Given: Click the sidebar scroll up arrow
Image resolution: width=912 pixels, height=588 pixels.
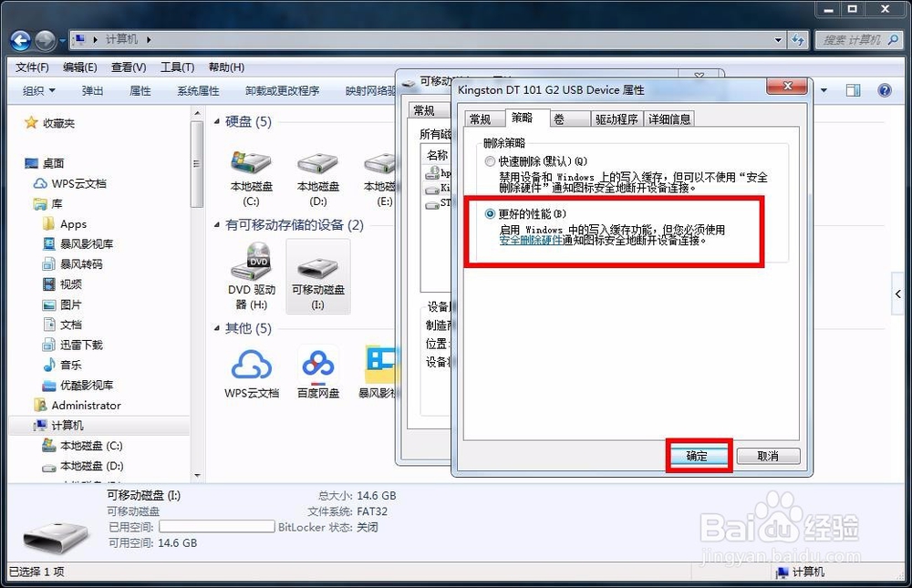Looking at the screenshot, I should pyautogui.click(x=197, y=113).
